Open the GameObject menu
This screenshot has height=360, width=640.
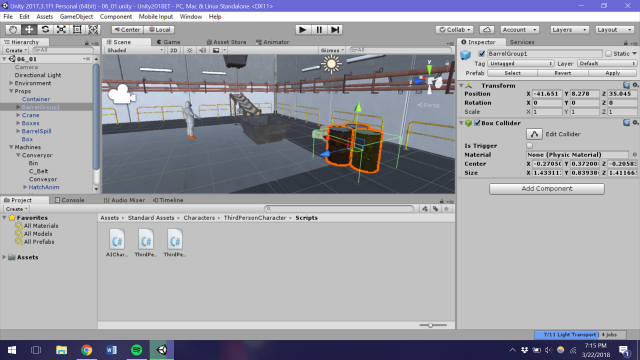coord(76,17)
